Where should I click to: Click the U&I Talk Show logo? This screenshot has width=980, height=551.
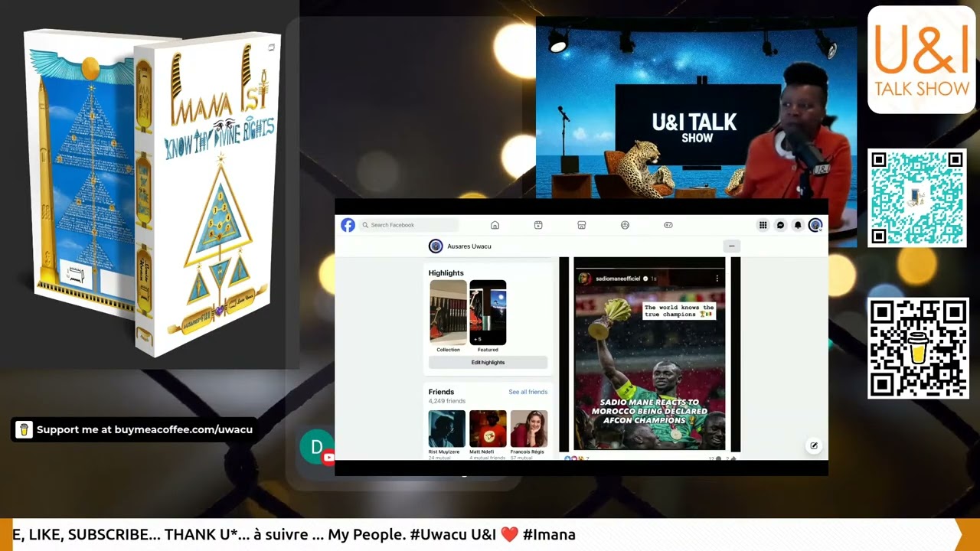coord(921,60)
